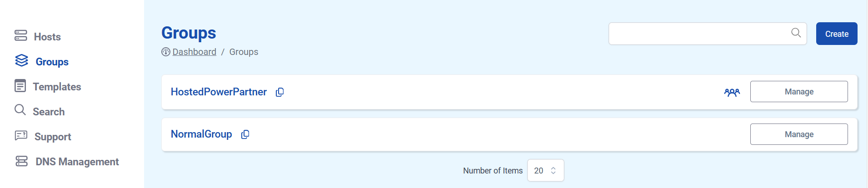Click the Search magnifier icon in sidebar

click(x=20, y=110)
